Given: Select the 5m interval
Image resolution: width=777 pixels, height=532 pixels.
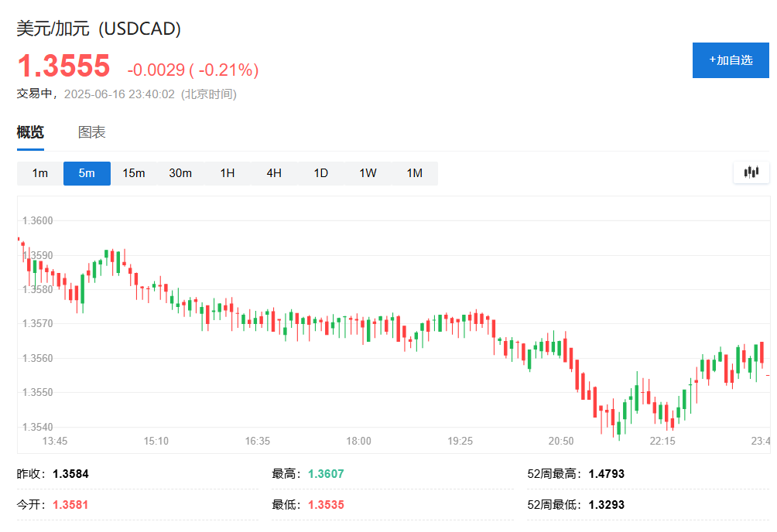Looking at the screenshot, I should click(x=87, y=173).
